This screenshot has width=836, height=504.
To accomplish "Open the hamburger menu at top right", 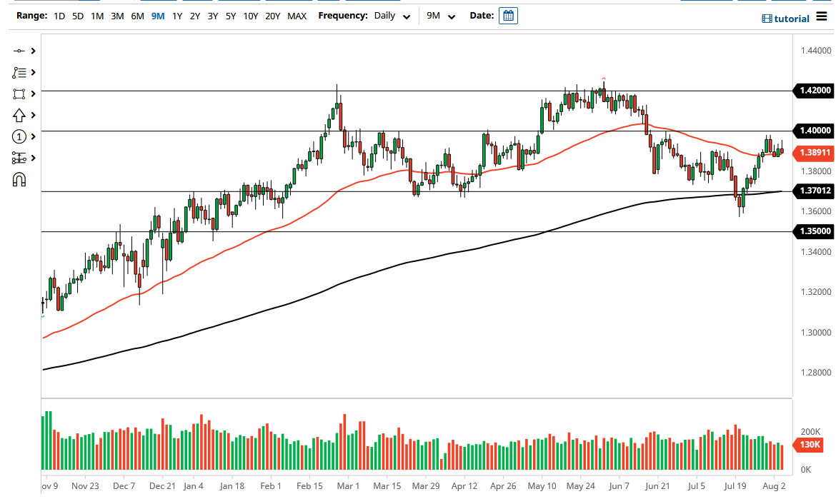I will tap(822, 16).
